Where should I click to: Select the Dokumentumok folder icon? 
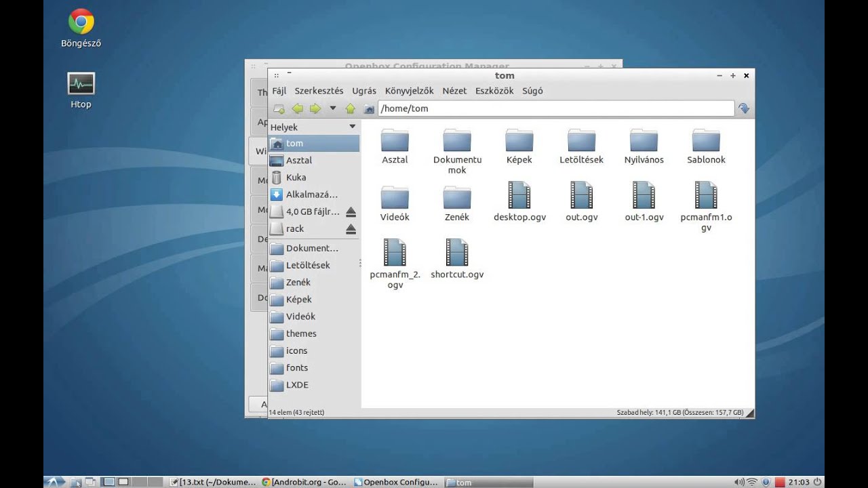tap(457, 140)
